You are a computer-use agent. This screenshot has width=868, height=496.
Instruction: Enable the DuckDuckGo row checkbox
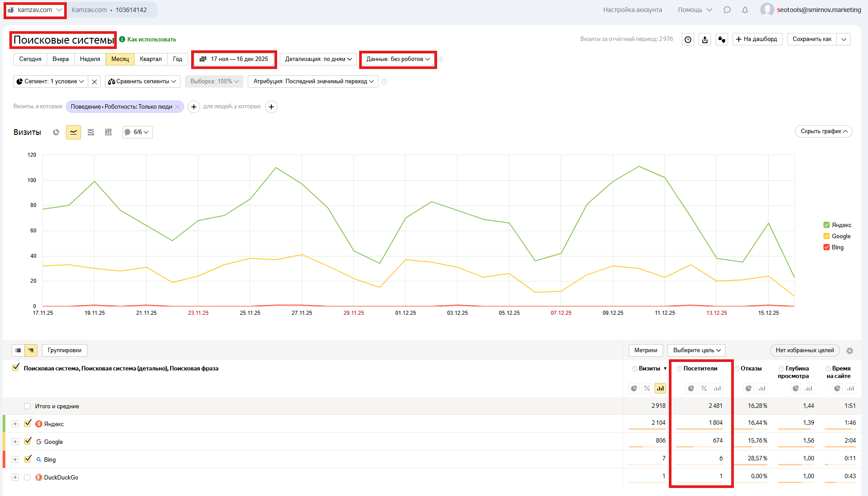(x=27, y=477)
